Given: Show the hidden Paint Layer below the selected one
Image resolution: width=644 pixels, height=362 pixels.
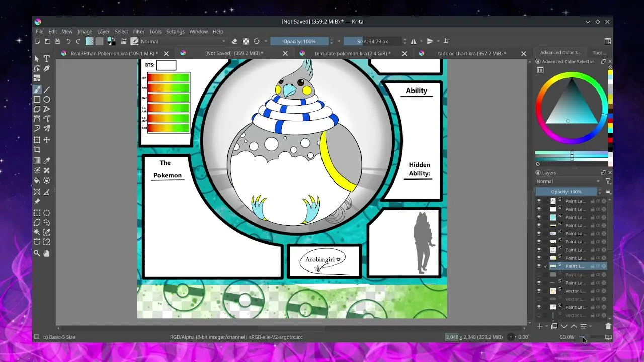Looking at the screenshot, I should coord(539,275).
